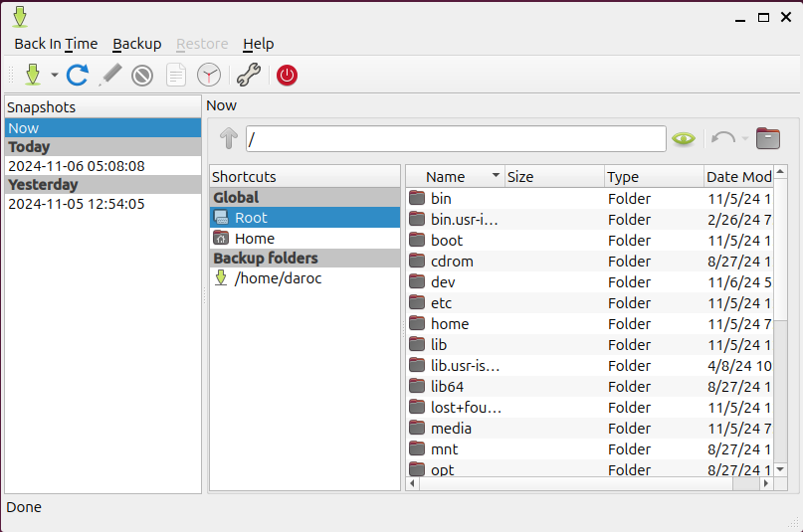The width and height of the screenshot is (803, 532).
Task: Click the Remove snapshot icon
Action: pos(142,75)
